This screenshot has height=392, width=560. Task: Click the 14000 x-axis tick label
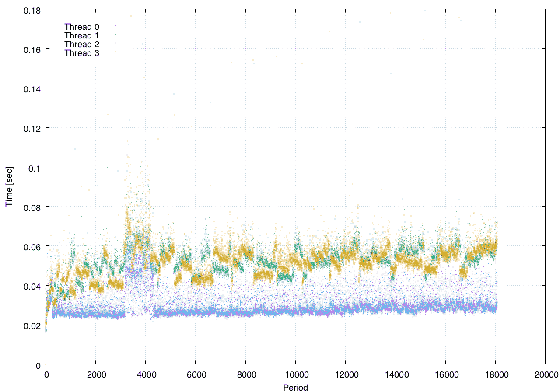coord(395,375)
